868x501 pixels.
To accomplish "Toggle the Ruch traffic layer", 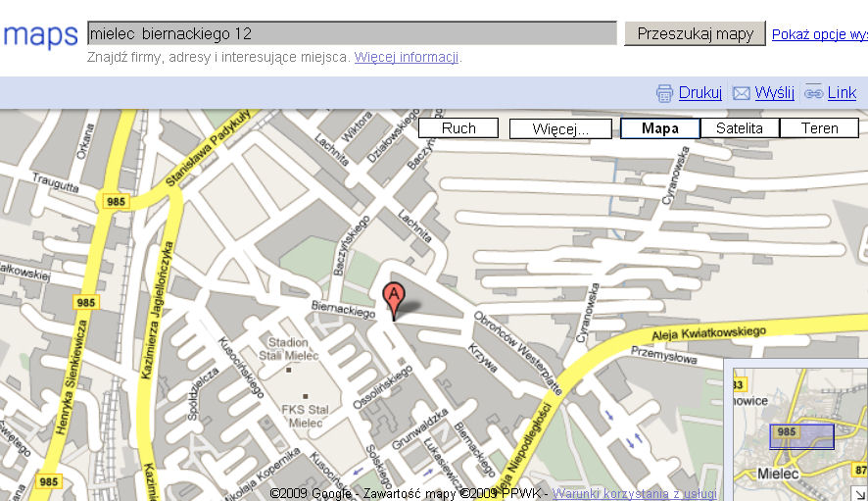I will tap(458, 128).
